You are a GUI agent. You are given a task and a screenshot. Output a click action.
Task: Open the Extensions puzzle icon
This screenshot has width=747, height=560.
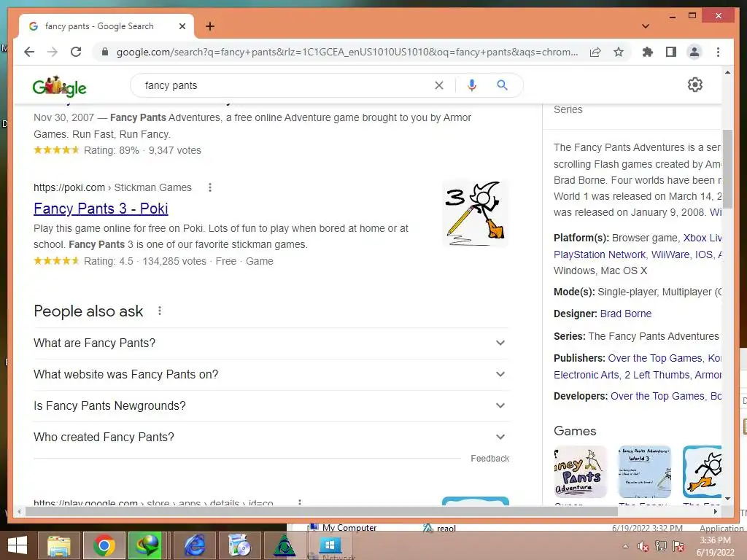(648, 52)
